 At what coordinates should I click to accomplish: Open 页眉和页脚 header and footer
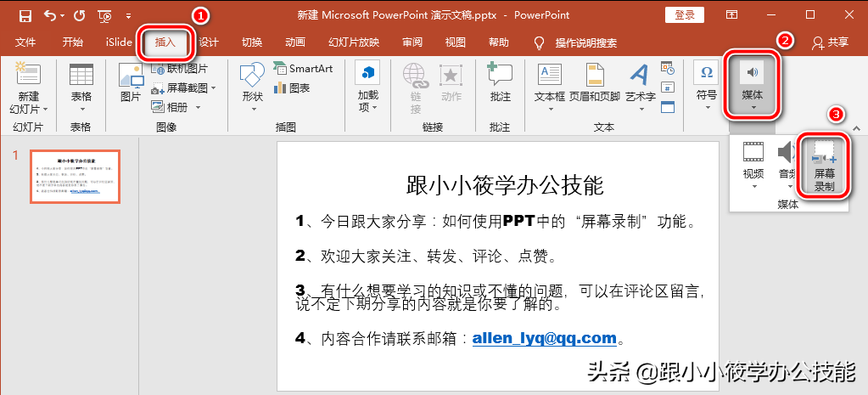[595, 82]
